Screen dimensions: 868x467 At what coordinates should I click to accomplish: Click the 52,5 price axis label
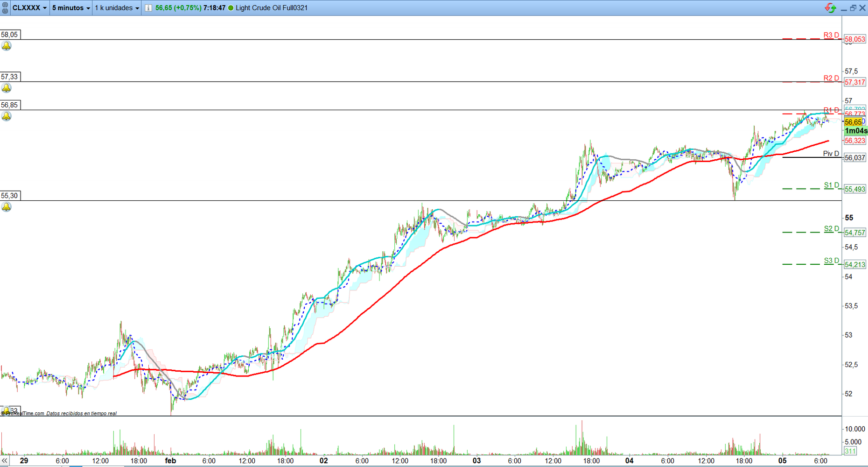coord(851,365)
